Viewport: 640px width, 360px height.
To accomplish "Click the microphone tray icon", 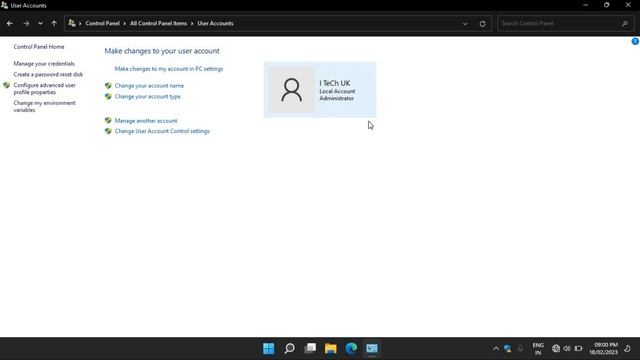I will 520,349.
